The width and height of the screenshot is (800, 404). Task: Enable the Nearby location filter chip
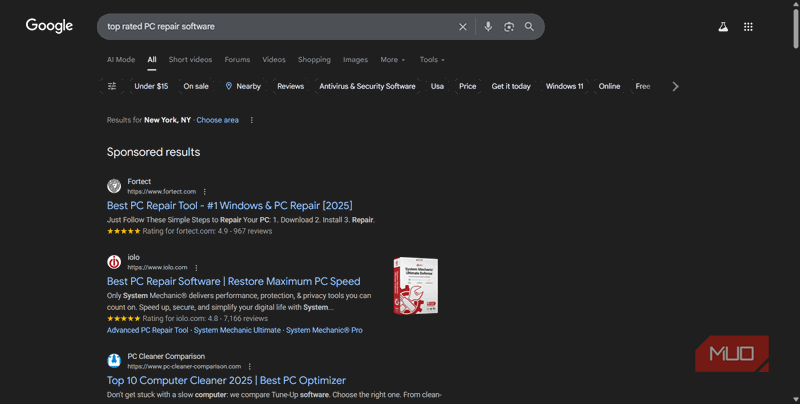[243, 86]
